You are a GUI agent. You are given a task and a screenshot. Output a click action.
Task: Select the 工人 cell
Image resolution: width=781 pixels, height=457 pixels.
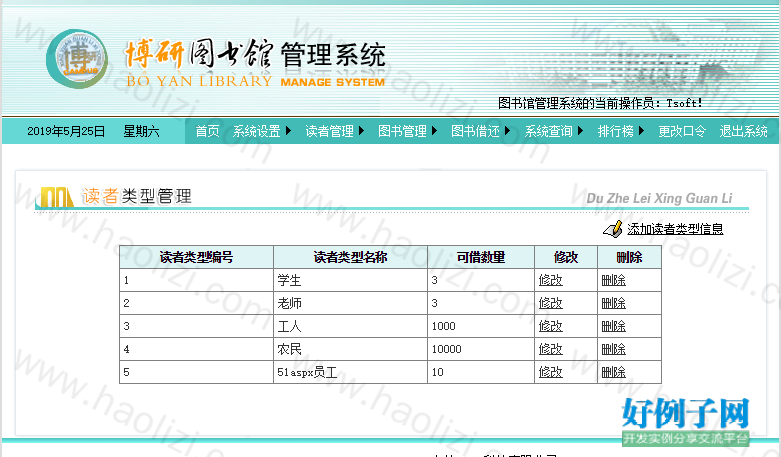click(350, 326)
